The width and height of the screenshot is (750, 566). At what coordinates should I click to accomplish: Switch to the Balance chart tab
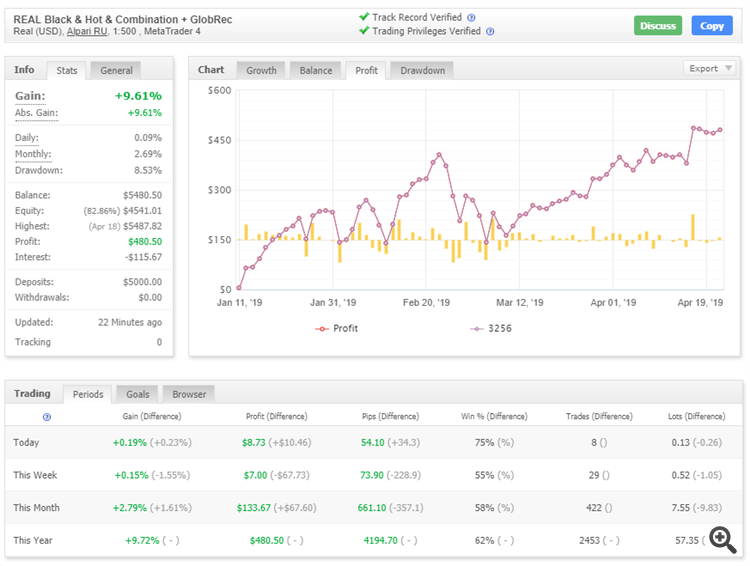pos(316,70)
